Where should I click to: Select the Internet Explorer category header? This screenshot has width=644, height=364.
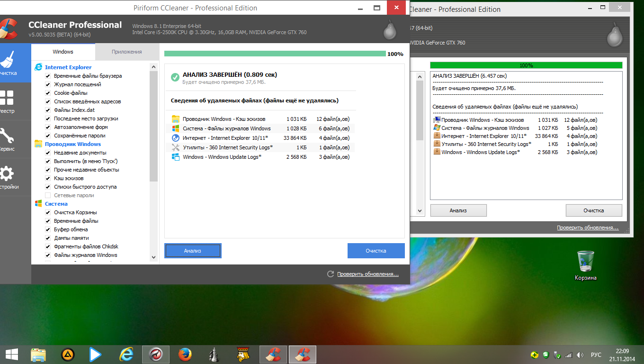point(68,67)
